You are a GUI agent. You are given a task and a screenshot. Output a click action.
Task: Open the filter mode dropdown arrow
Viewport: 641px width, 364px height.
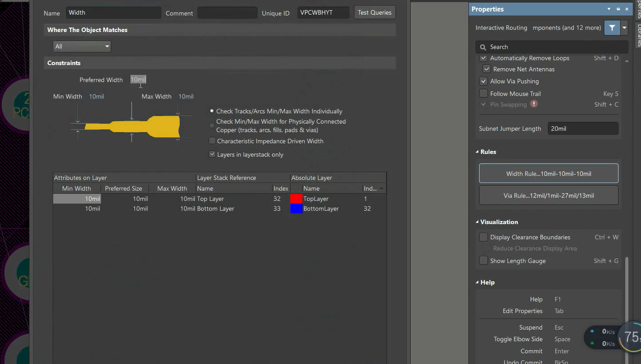click(x=624, y=27)
